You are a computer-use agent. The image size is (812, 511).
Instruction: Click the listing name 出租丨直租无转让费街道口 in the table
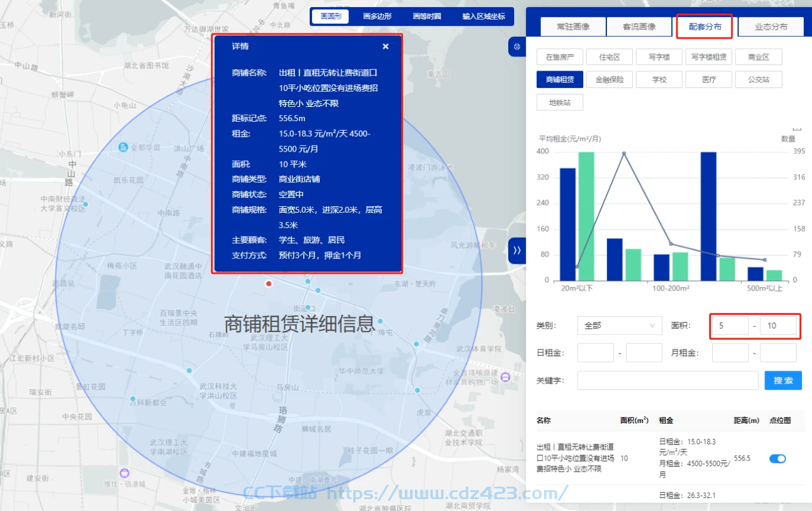point(575,458)
